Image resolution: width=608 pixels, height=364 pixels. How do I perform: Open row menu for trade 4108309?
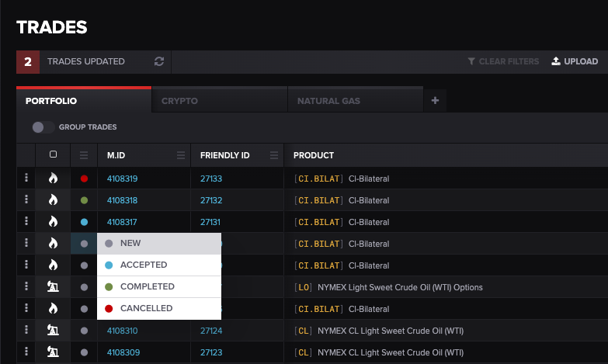click(26, 352)
